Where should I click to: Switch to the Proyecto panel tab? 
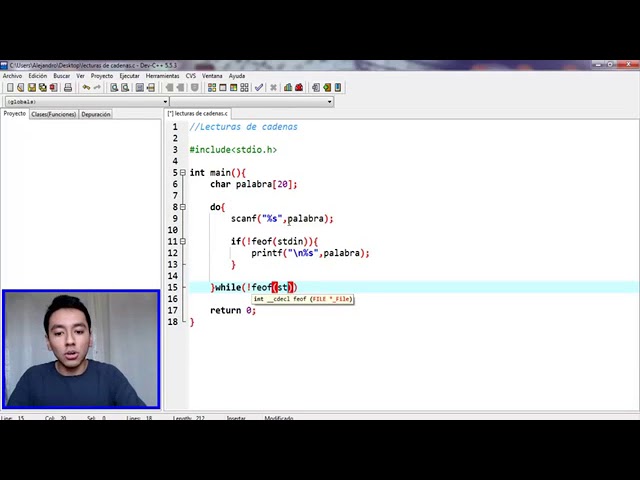tap(15, 114)
